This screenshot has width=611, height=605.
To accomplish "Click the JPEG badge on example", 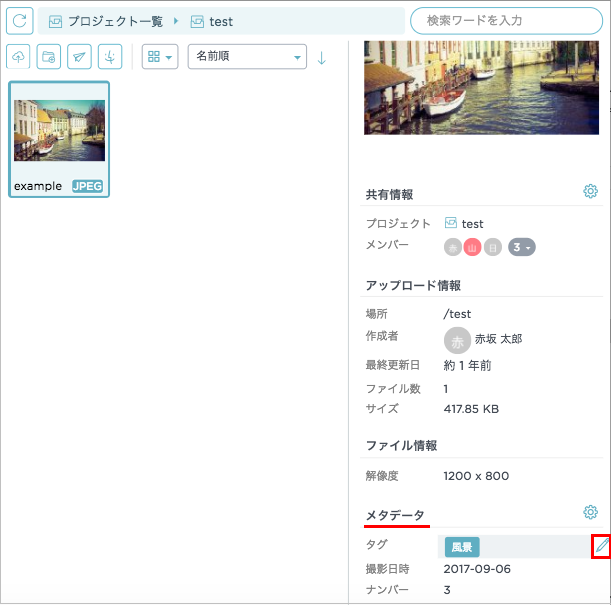I will (x=87, y=186).
